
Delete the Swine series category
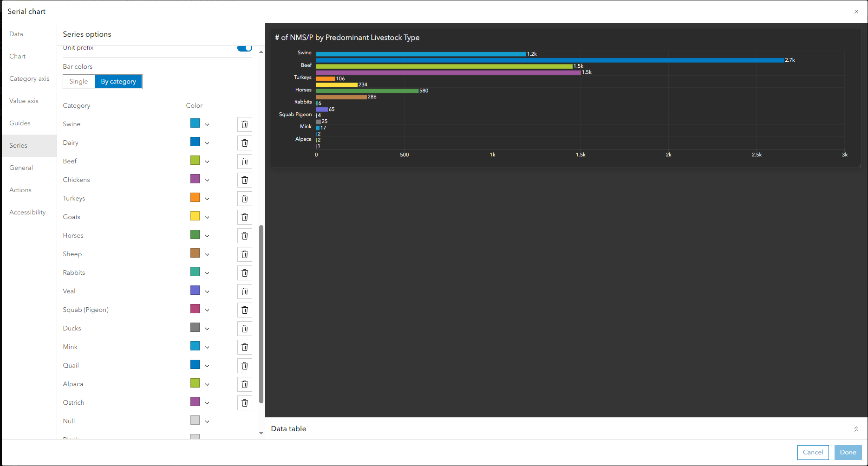tap(245, 124)
